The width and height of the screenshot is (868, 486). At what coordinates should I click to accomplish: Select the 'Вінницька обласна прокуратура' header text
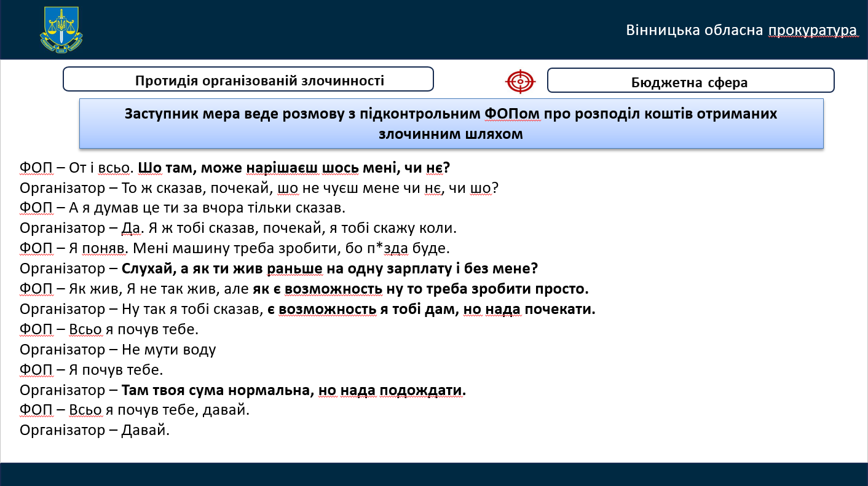[741, 30]
